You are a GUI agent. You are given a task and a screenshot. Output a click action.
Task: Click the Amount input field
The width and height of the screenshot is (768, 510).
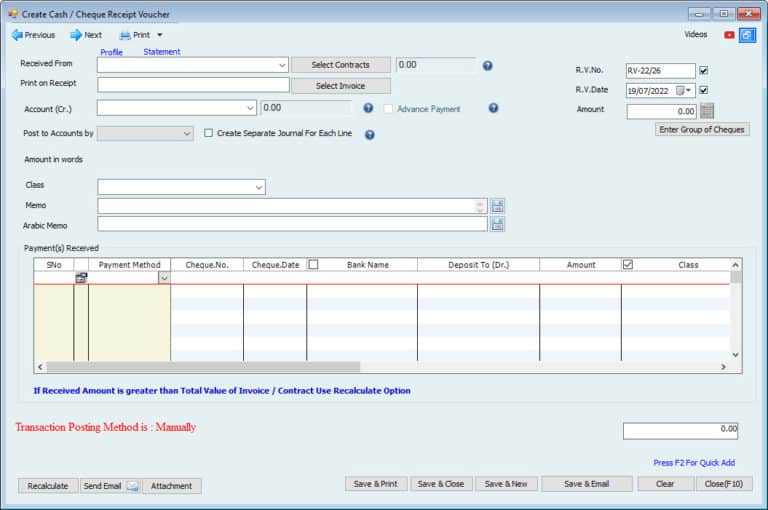661,111
